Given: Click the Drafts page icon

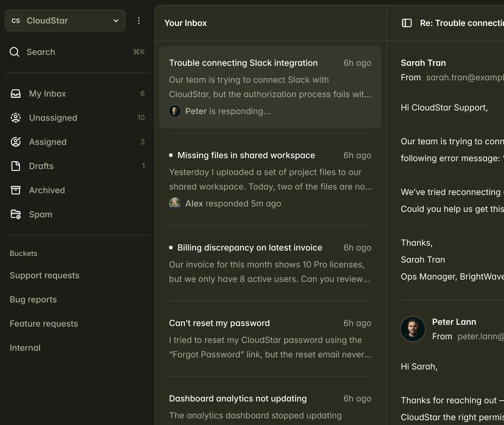Looking at the screenshot, I should [x=15, y=166].
